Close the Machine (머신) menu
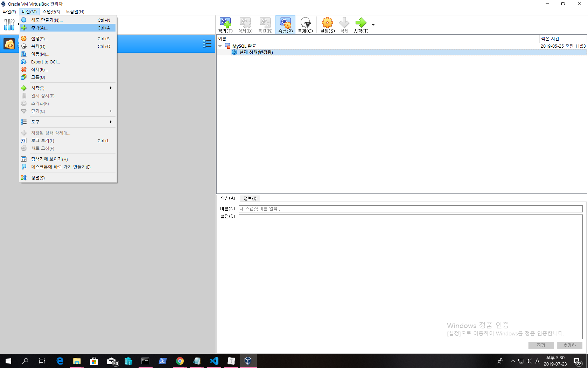This screenshot has height=368, width=588. (x=29, y=12)
